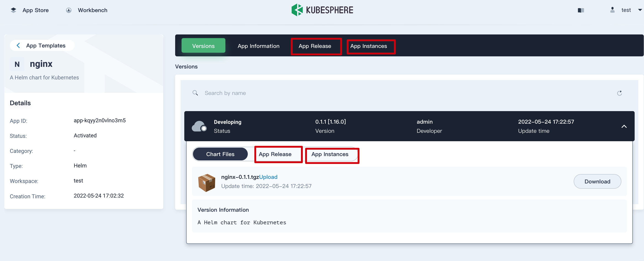Click the back arrow beside App Templates

pyautogui.click(x=18, y=45)
